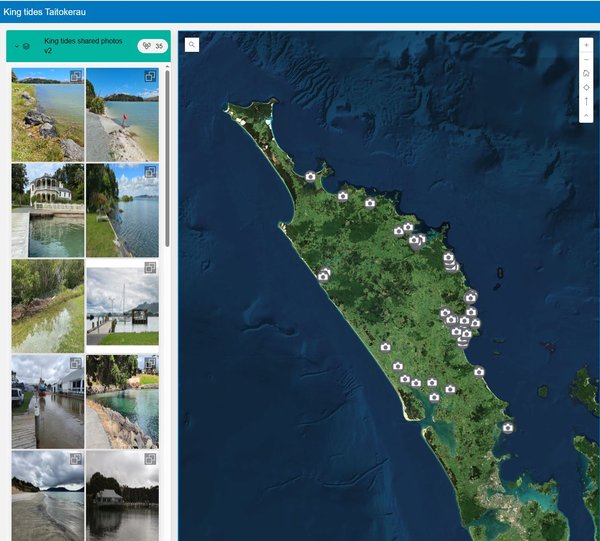Screen dimensions: 600x541
Task: Select the southernmost camera marker on east coast
Action: (x=508, y=428)
